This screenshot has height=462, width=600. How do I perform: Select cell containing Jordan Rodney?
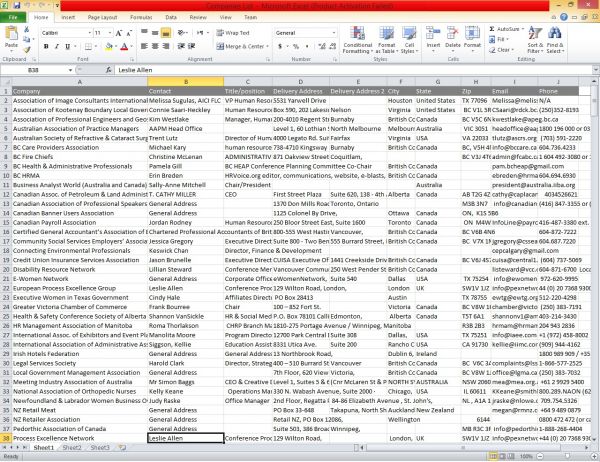(186, 223)
